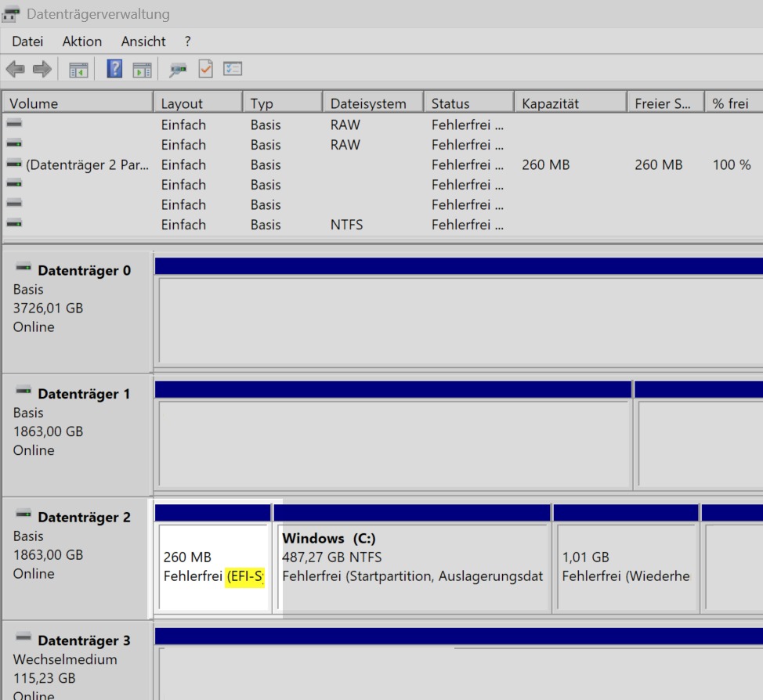The image size is (763, 700).
Task: Click the 260 MB value under Kapazität
Action: [x=545, y=165]
